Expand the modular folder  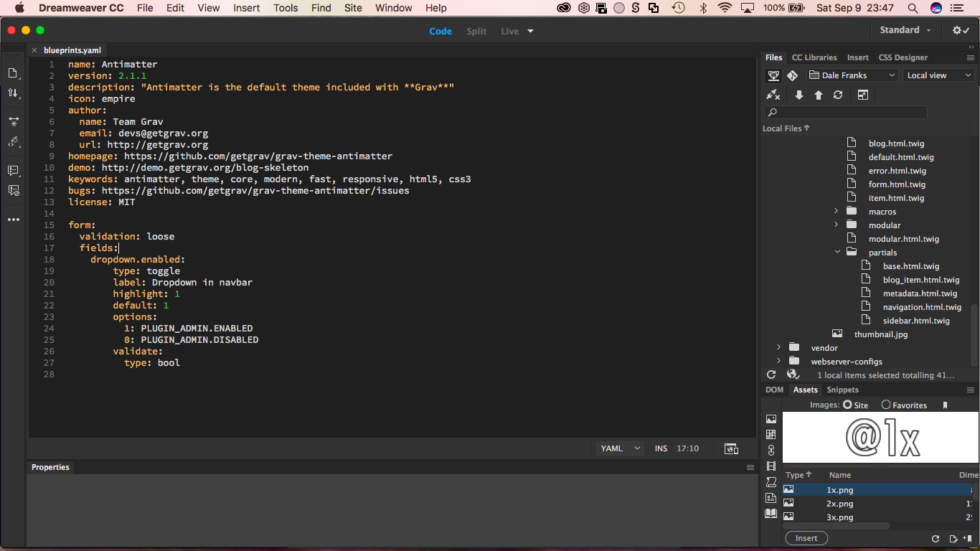(837, 225)
